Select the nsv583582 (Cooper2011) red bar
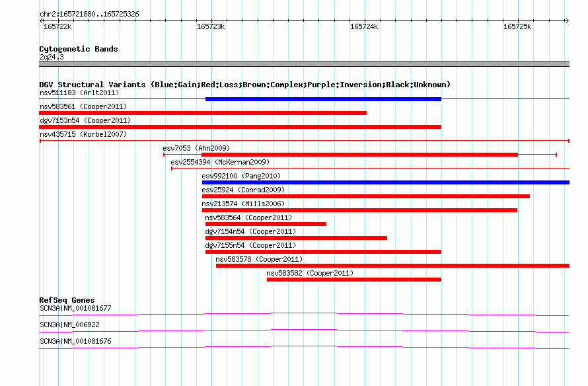 click(x=354, y=280)
